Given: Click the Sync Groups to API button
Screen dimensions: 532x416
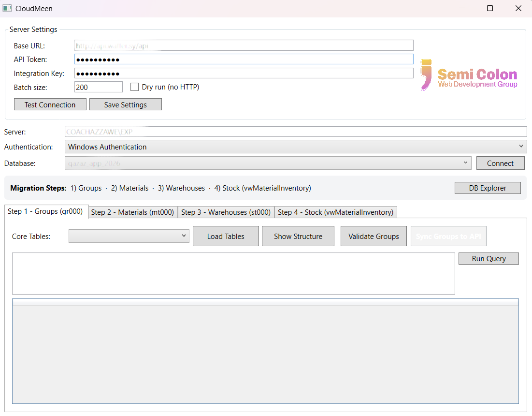Looking at the screenshot, I should [448, 237].
